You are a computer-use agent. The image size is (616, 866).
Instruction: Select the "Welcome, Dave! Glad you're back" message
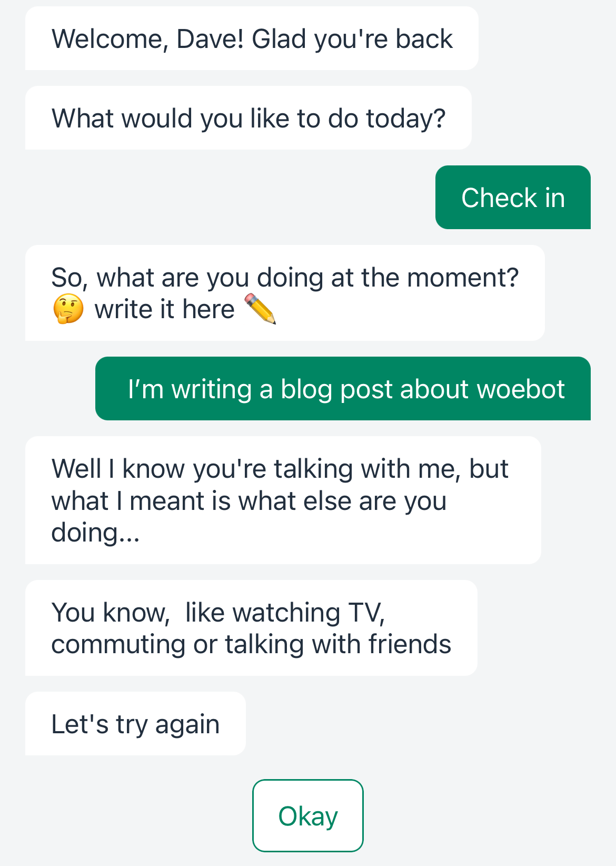point(252,39)
